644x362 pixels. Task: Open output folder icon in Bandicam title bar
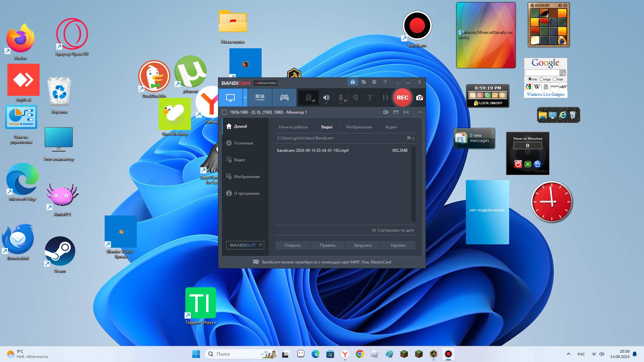click(x=364, y=82)
